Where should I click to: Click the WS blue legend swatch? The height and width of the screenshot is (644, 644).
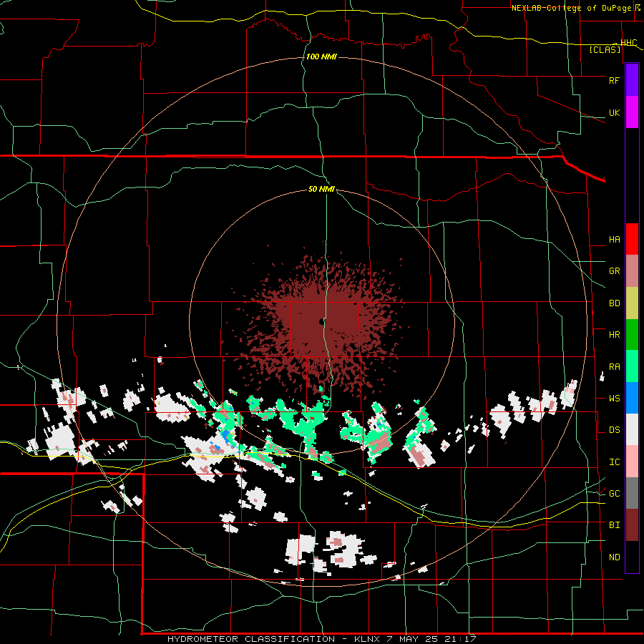click(632, 398)
